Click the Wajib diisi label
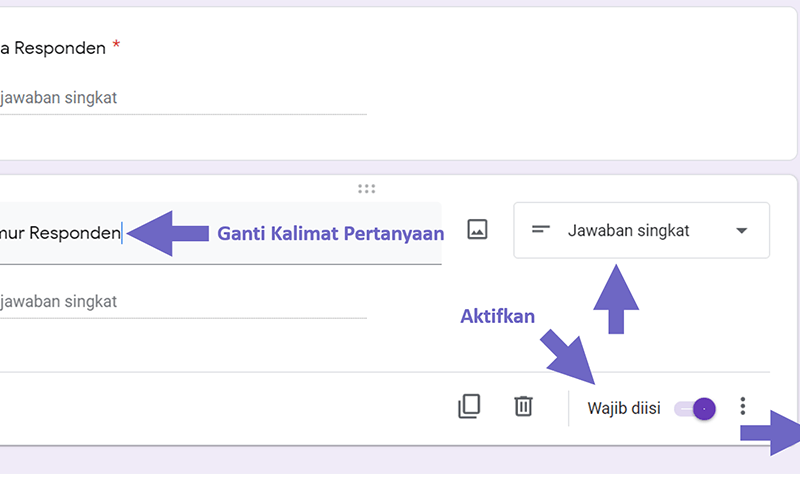This screenshot has height=480, width=800. coord(623,408)
